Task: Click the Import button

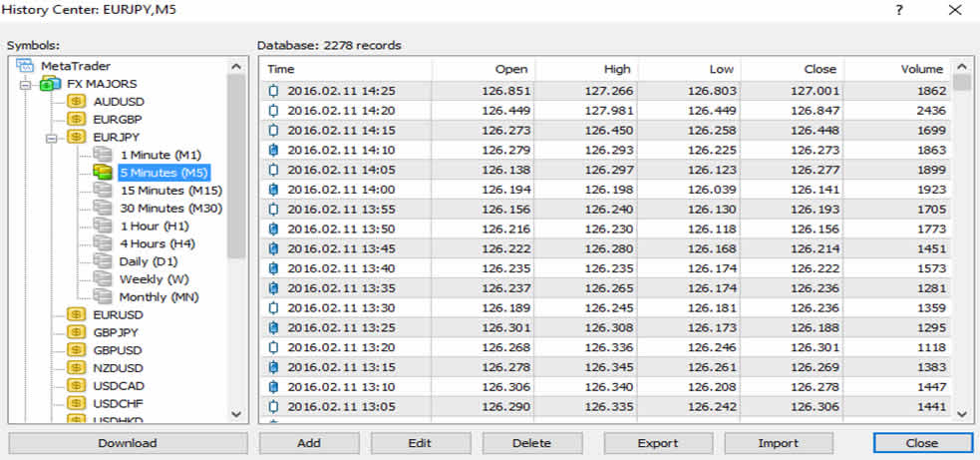Action: pyautogui.click(x=778, y=443)
